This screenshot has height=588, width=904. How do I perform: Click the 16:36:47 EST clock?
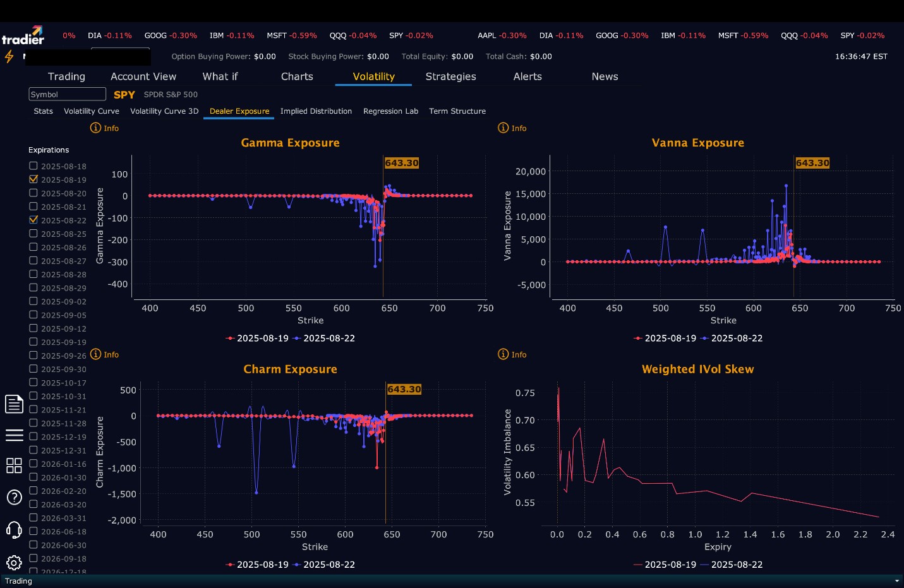click(861, 56)
